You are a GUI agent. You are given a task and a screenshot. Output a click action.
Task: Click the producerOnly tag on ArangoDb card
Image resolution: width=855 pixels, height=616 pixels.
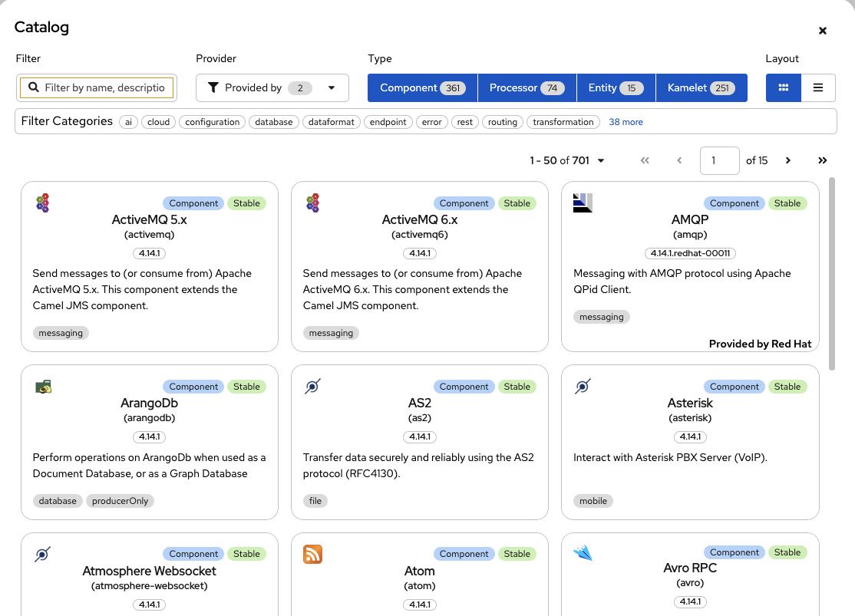(120, 501)
